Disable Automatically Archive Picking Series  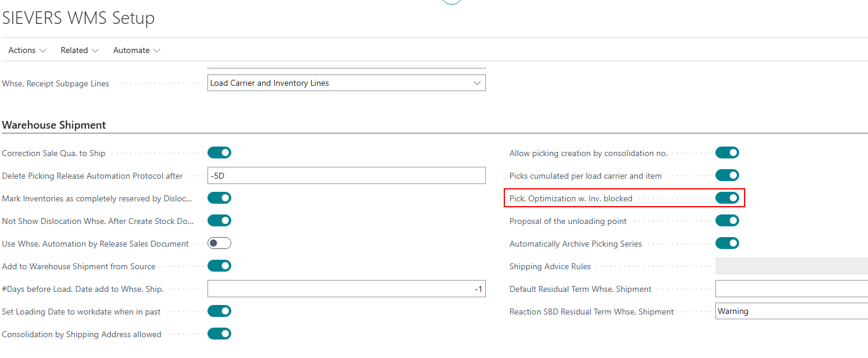[727, 244]
